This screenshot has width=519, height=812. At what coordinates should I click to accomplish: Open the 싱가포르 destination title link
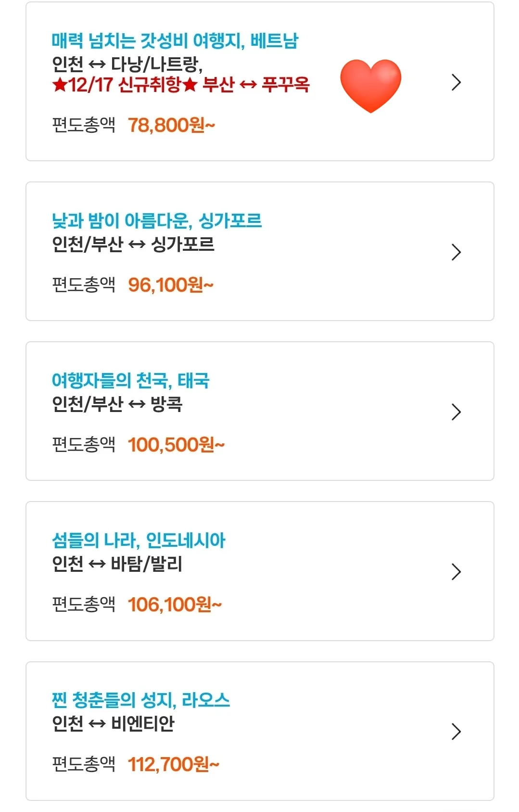157,221
